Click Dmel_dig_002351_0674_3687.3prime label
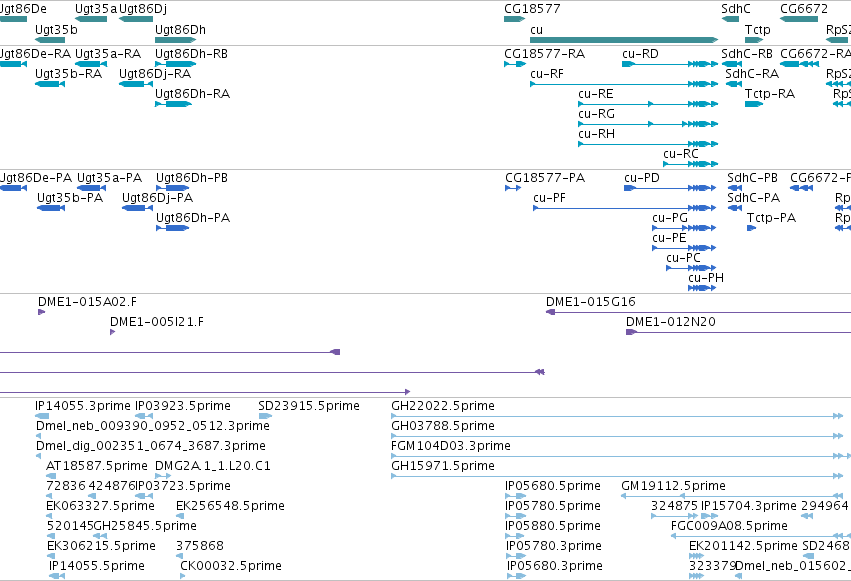851x581 pixels. 151,446
